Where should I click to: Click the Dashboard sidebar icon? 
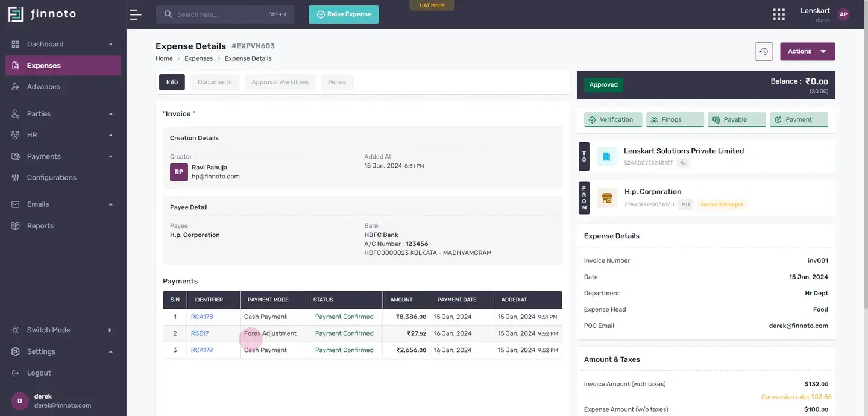(x=16, y=44)
